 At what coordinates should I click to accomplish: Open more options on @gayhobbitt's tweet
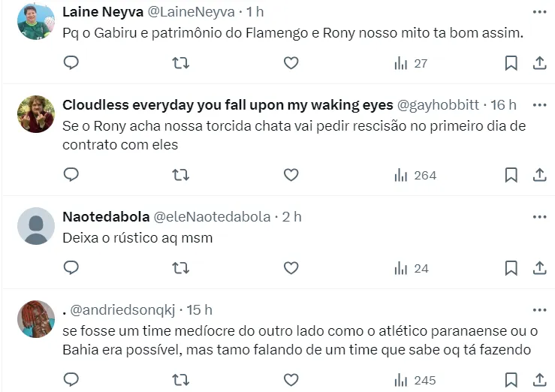point(539,104)
